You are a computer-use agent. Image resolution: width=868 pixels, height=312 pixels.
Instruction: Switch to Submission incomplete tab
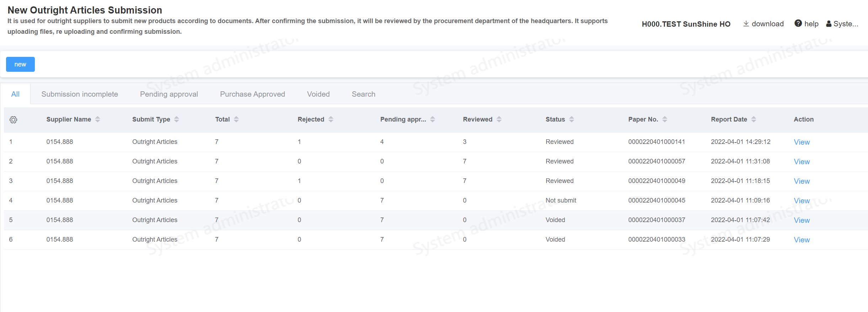click(80, 94)
